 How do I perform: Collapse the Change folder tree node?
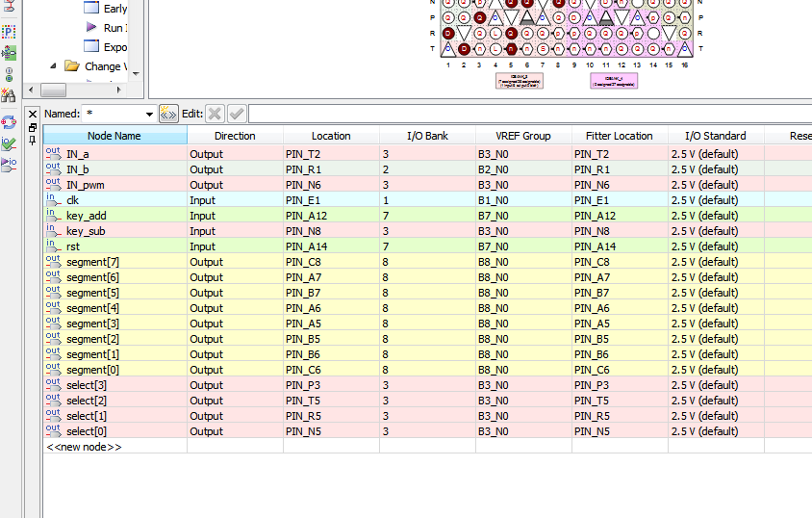pyautogui.click(x=53, y=66)
